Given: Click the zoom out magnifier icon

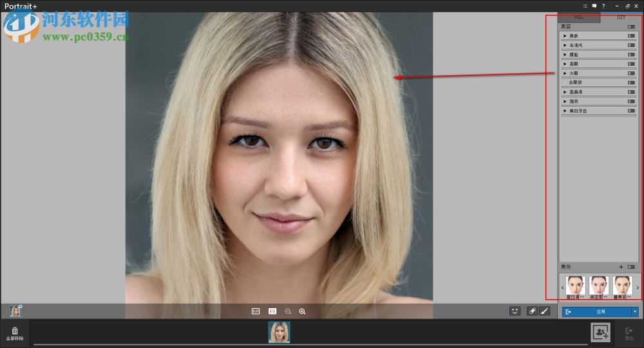Looking at the screenshot, I should coord(288,311).
